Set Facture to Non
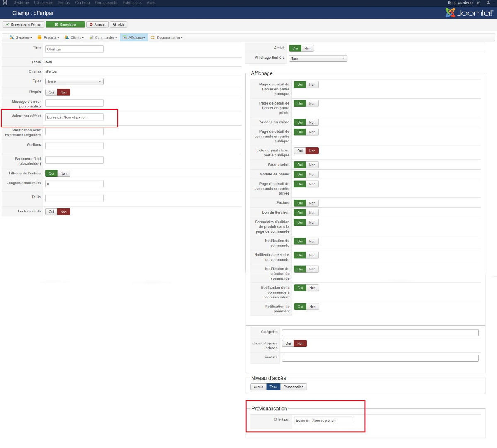Screen dimensions: 497x448 pos(312,203)
